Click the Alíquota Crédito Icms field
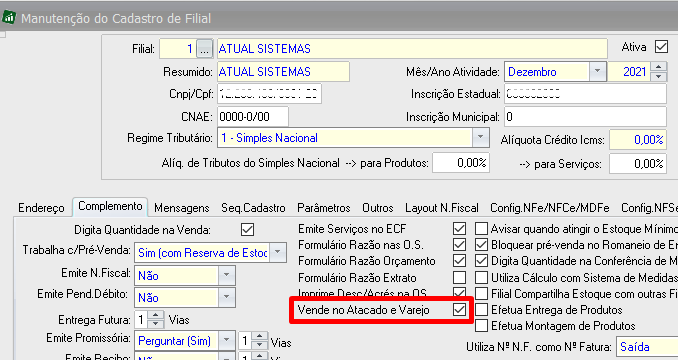Image resolution: width=678 pixels, height=360 pixels. (x=638, y=140)
